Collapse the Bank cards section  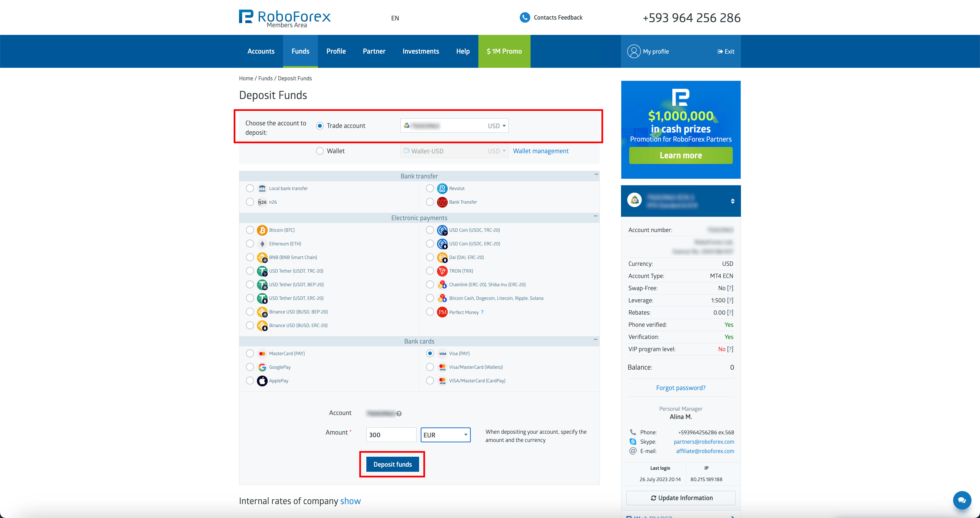point(595,340)
